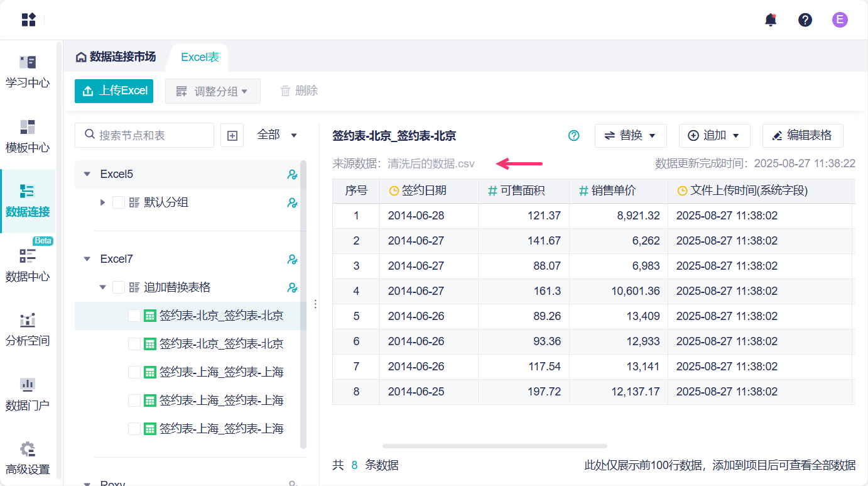Select checkbox for first 签约表-上海 table
This screenshot has width=868, height=486.
134,372
